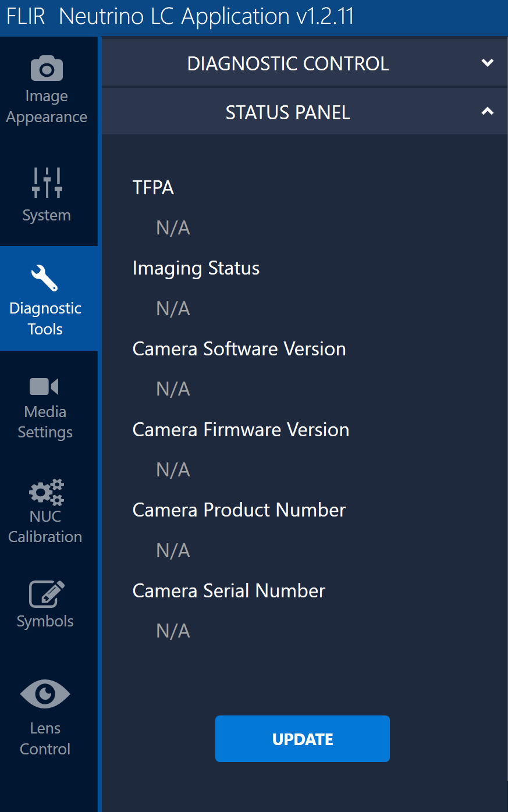Click the DIAGNOSTIC CONTROL header title
Screen dimensions: 508x812
point(287,63)
